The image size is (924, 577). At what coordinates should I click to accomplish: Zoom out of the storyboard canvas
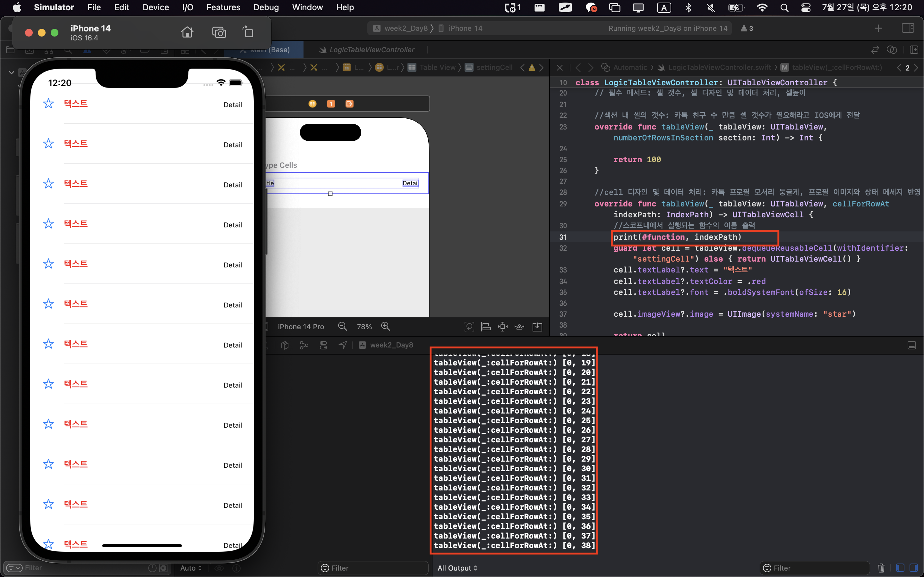(x=342, y=327)
